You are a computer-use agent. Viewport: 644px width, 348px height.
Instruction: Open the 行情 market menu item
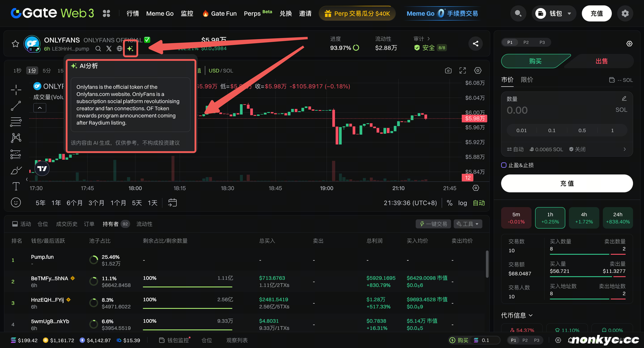pyautogui.click(x=133, y=14)
